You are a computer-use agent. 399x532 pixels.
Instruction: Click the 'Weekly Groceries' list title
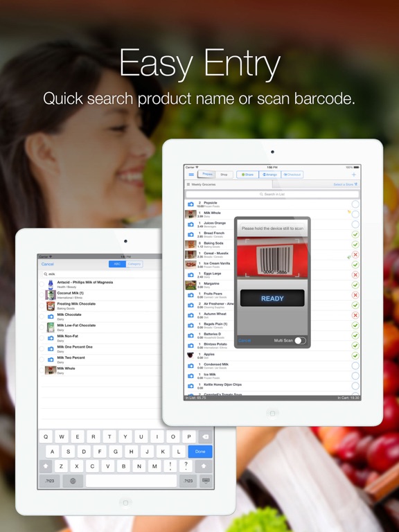pyautogui.click(x=203, y=184)
